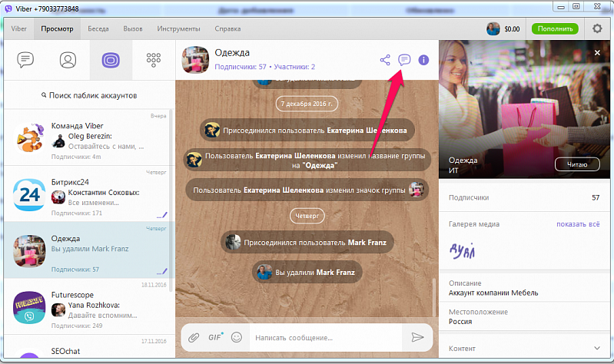Click Присоединился пользователь Mark Franz message

click(x=307, y=242)
